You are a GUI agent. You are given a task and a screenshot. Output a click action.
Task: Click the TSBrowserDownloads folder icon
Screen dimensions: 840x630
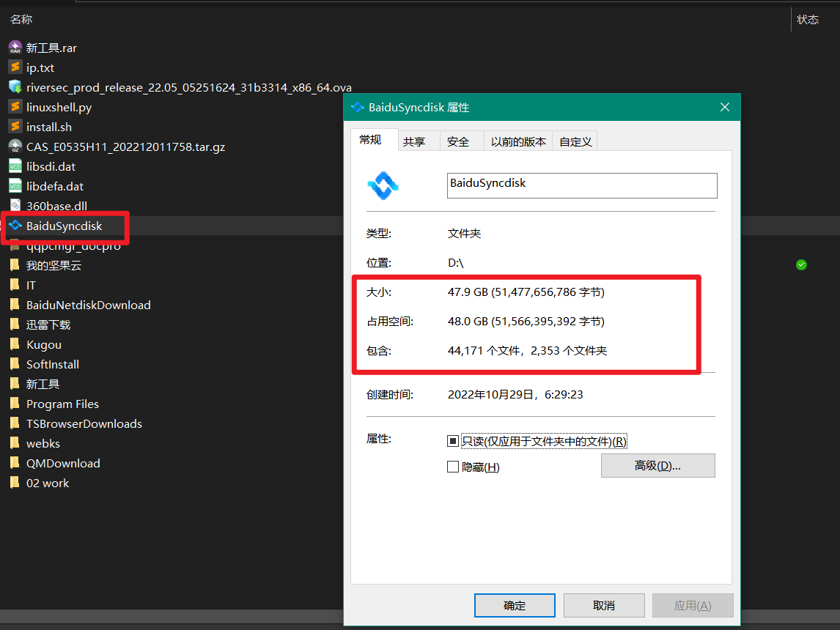point(15,423)
